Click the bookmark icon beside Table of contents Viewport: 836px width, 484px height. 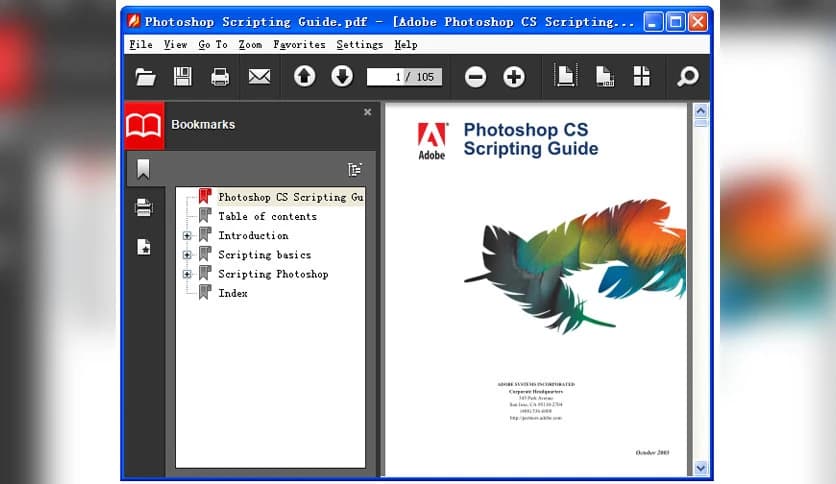point(205,215)
